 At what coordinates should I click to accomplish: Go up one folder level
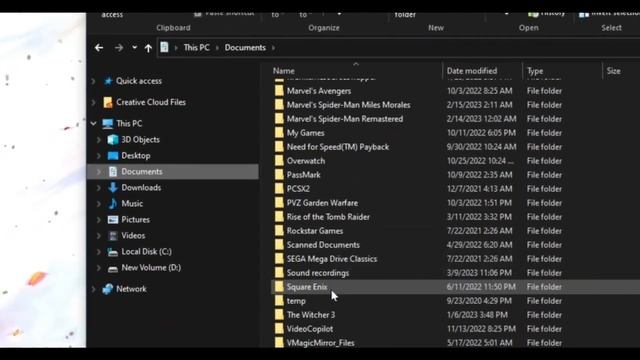(x=148, y=48)
